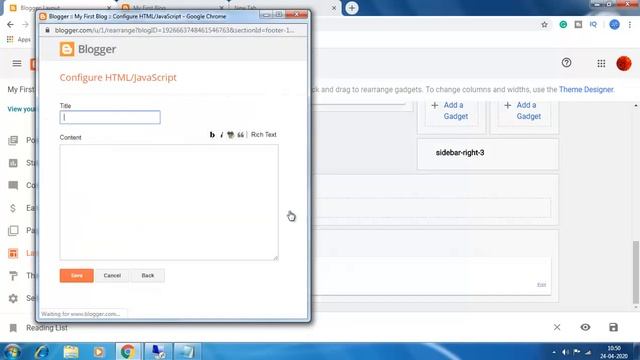Click the Blogger logo in popup

(x=88, y=49)
